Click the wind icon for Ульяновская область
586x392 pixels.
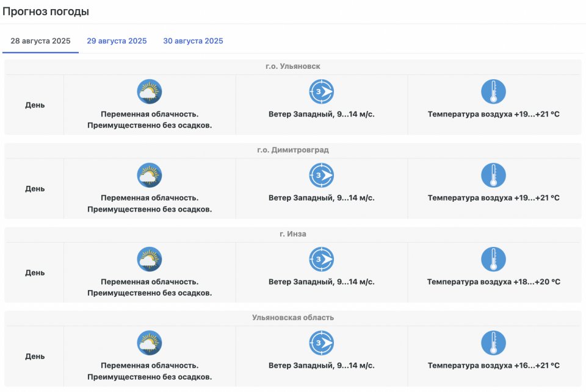(x=322, y=343)
